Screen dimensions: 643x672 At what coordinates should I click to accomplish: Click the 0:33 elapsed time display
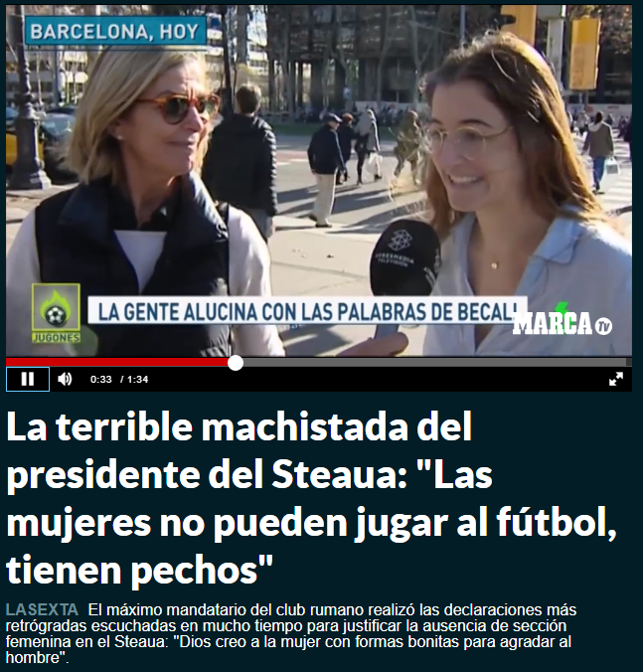pos(101,380)
